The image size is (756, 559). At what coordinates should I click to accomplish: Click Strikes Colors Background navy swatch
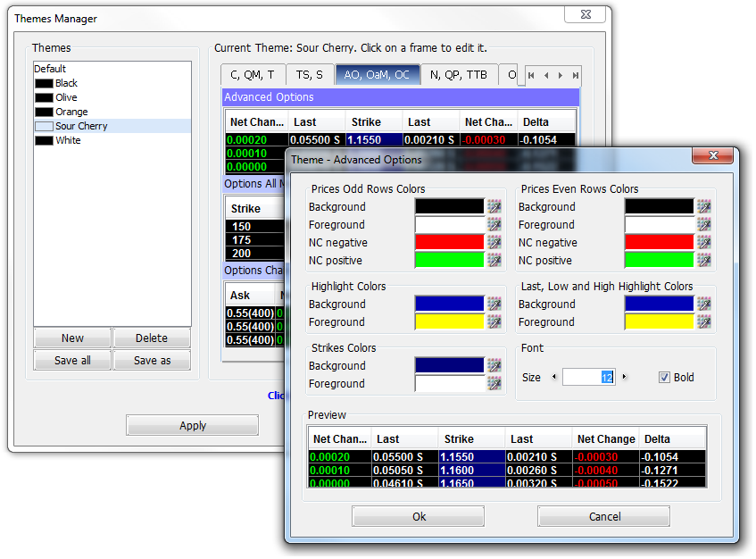click(x=449, y=365)
